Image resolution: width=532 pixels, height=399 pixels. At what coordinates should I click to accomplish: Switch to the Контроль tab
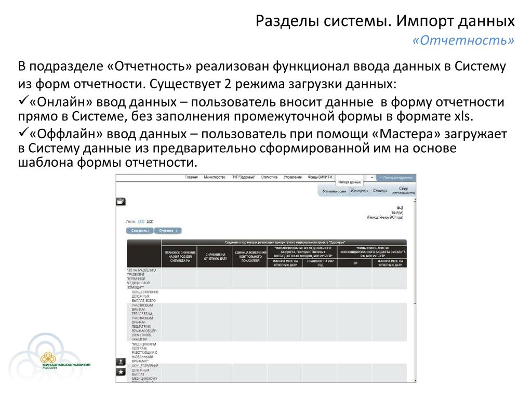coord(360,190)
